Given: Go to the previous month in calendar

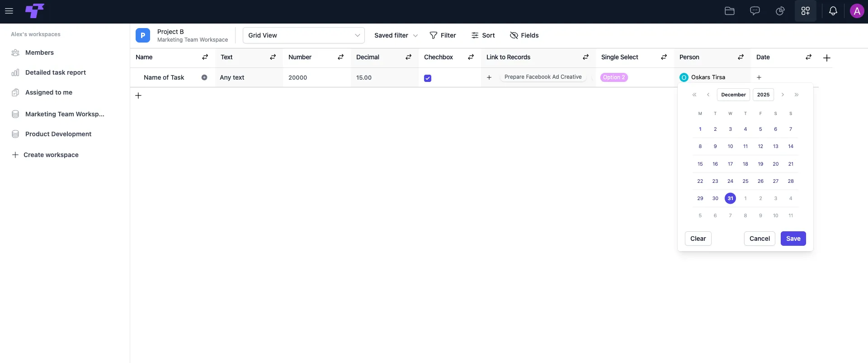Looking at the screenshot, I should (x=708, y=95).
